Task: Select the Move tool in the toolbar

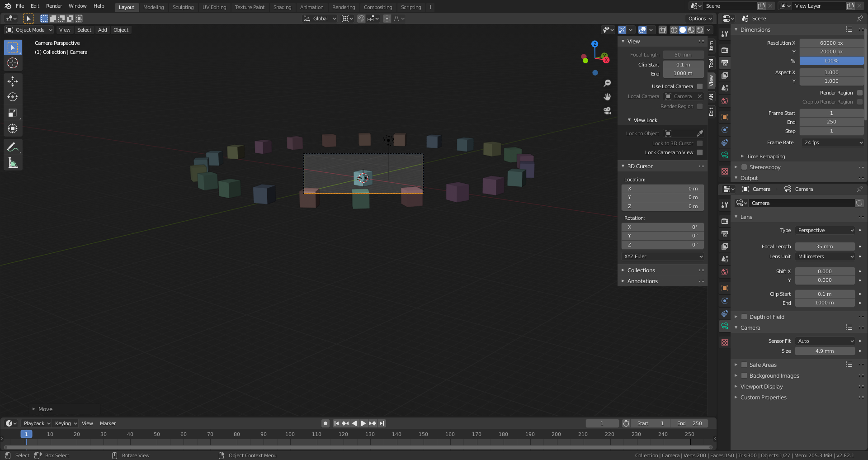Action: (x=13, y=81)
